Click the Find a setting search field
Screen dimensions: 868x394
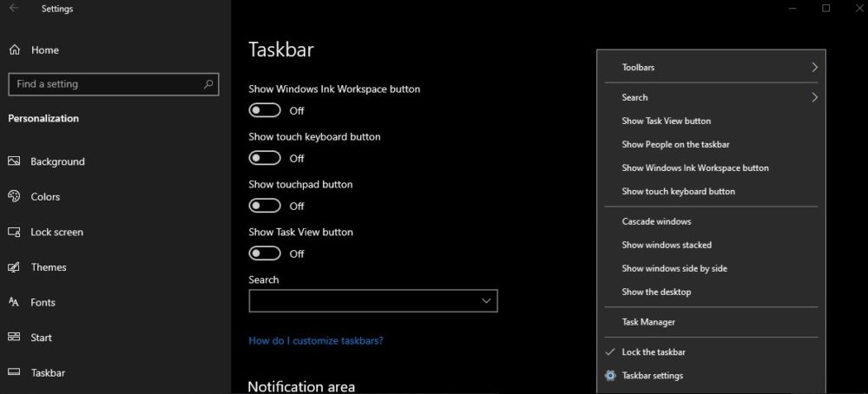(104, 84)
